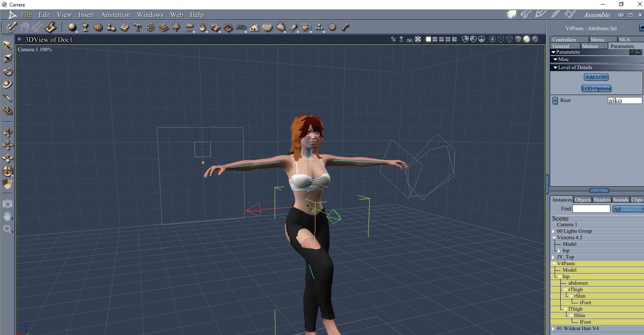Collapse the Misc section

coord(555,59)
